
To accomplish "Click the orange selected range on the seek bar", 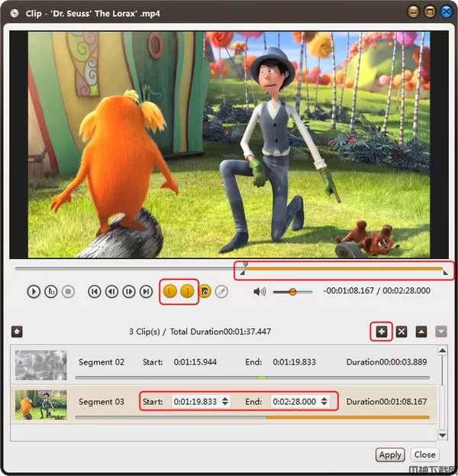I will 344,269.
